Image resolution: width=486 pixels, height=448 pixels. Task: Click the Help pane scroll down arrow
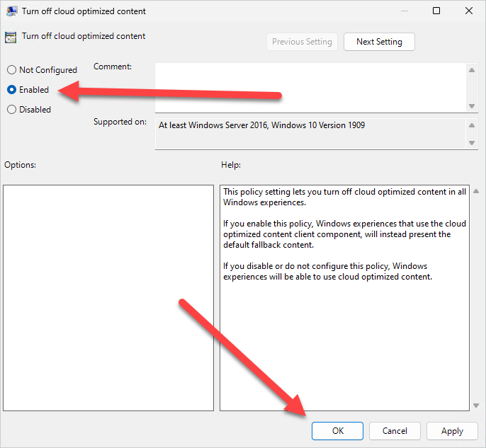pos(475,406)
